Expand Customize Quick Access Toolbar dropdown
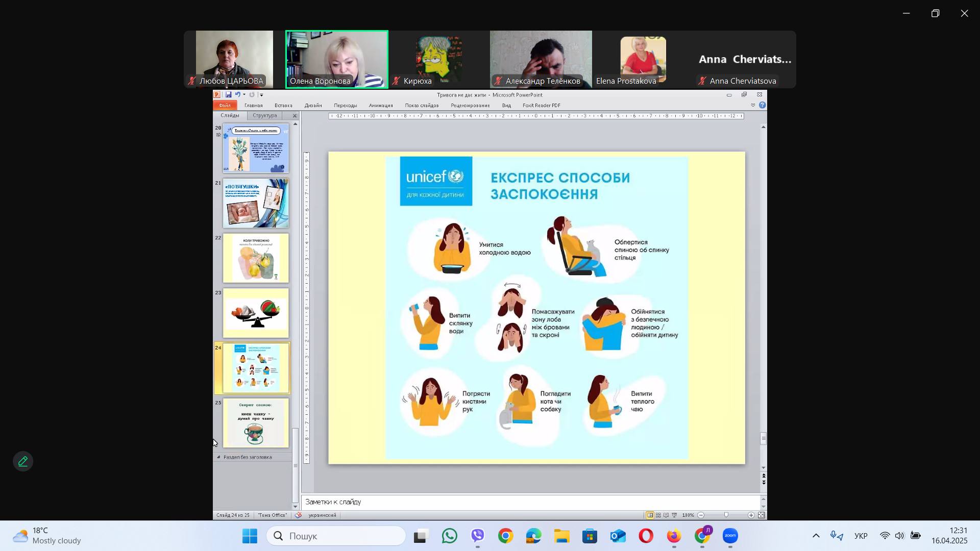Image resolution: width=980 pixels, height=551 pixels. pyautogui.click(x=261, y=95)
